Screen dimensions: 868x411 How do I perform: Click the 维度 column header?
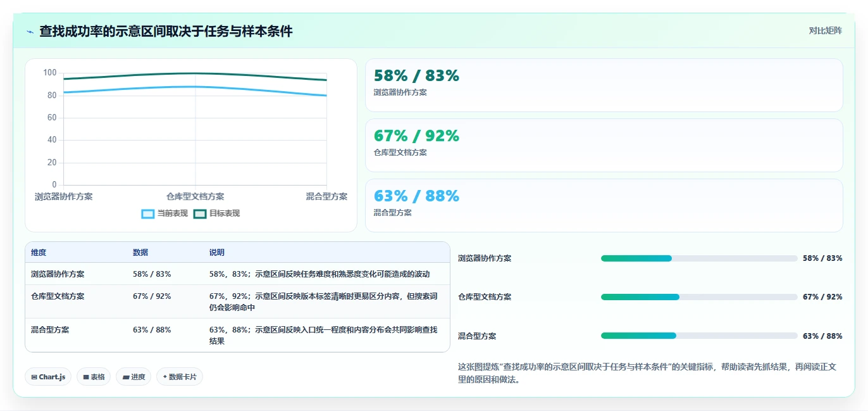[39, 253]
